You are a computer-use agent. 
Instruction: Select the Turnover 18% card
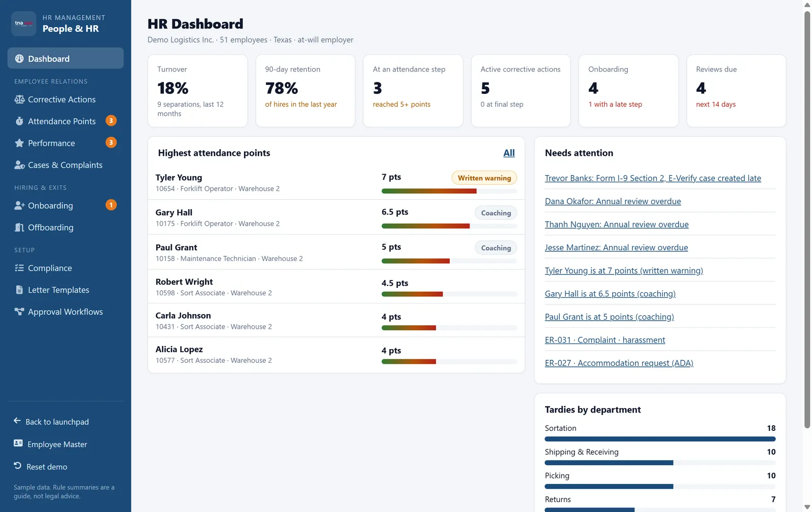pyautogui.click(x=197, y=91)
